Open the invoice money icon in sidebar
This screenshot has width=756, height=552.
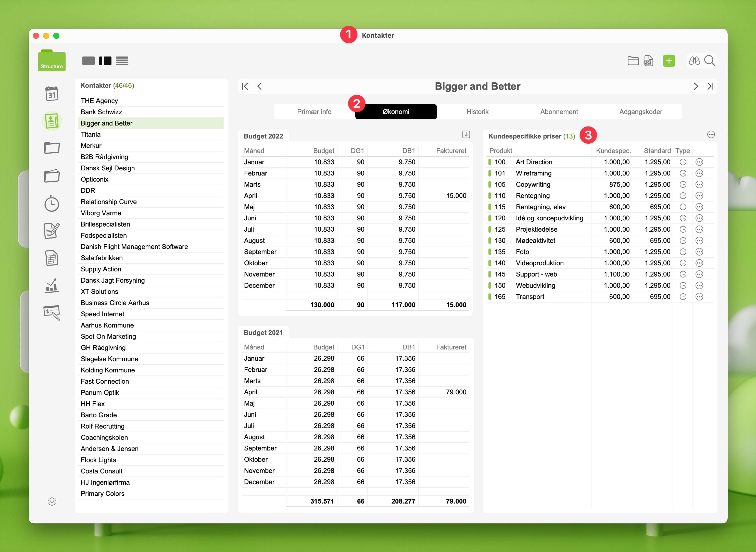coord(52,313)
